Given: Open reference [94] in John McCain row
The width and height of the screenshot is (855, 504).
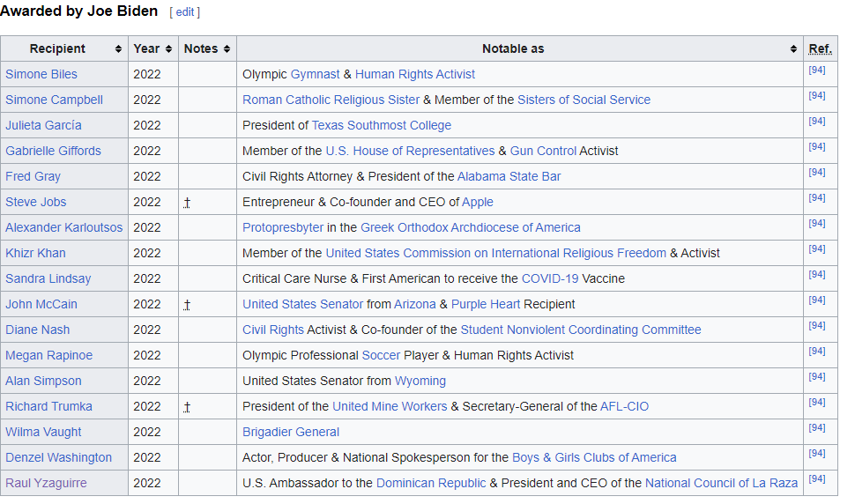Looking at the screenshot, I should coord(817,300).
